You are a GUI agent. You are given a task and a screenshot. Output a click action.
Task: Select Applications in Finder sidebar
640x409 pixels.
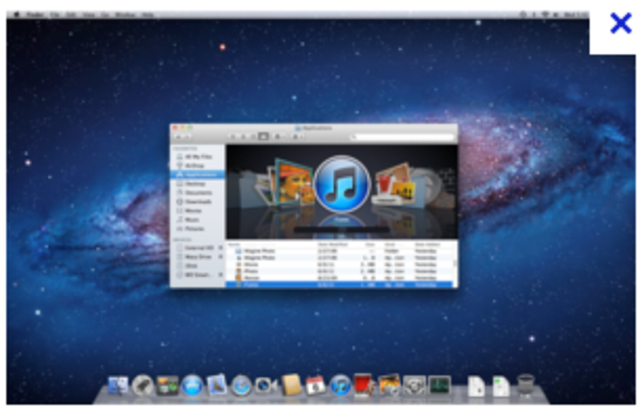(198, 175)
